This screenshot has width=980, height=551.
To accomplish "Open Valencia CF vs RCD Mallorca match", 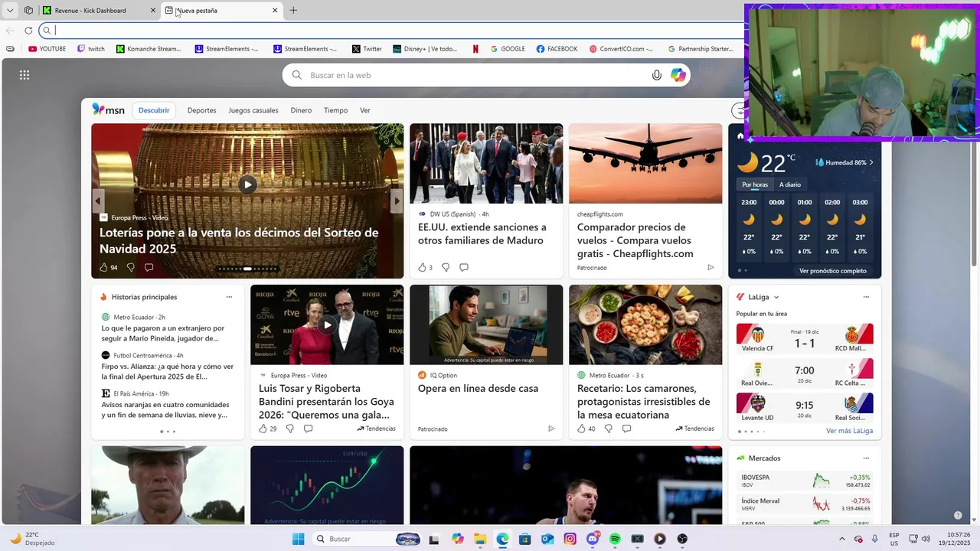I will (805, 338).
